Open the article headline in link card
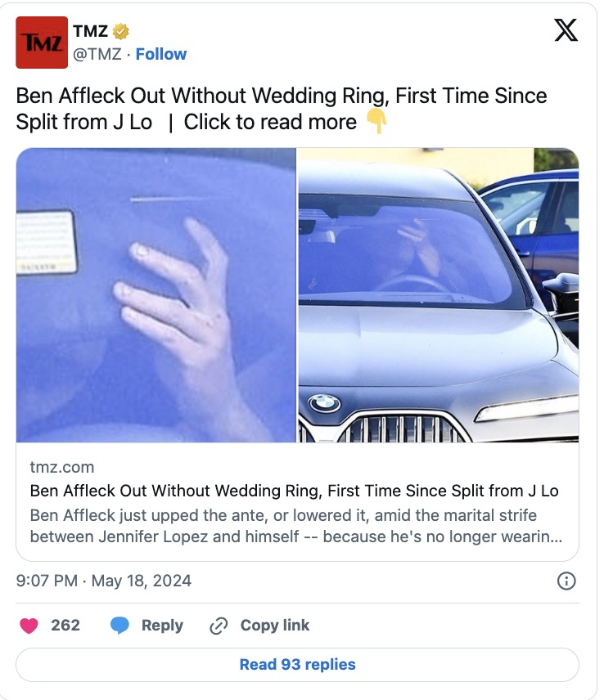 pyautogui.click(x=294, y=491)
